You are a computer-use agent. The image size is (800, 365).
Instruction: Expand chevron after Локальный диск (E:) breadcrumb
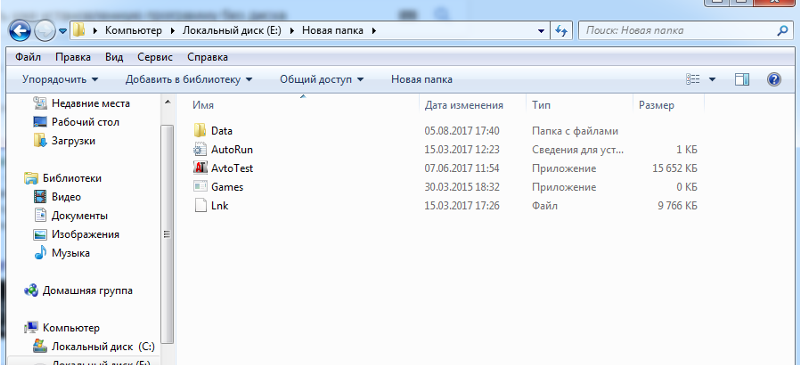[x=292, y=31]
